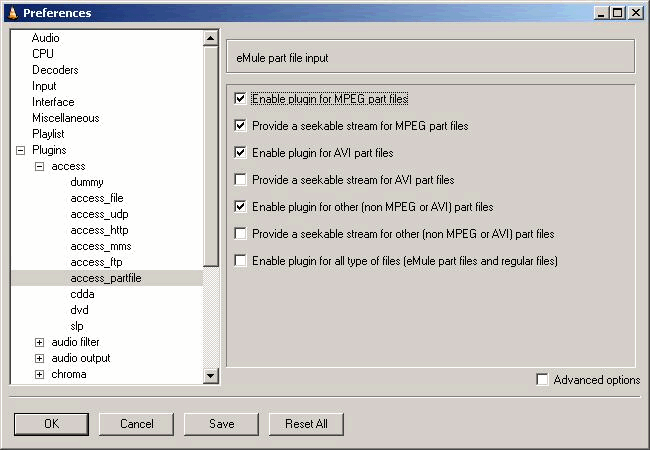
Task: Minimize the Preferences window
Action: 601,13
